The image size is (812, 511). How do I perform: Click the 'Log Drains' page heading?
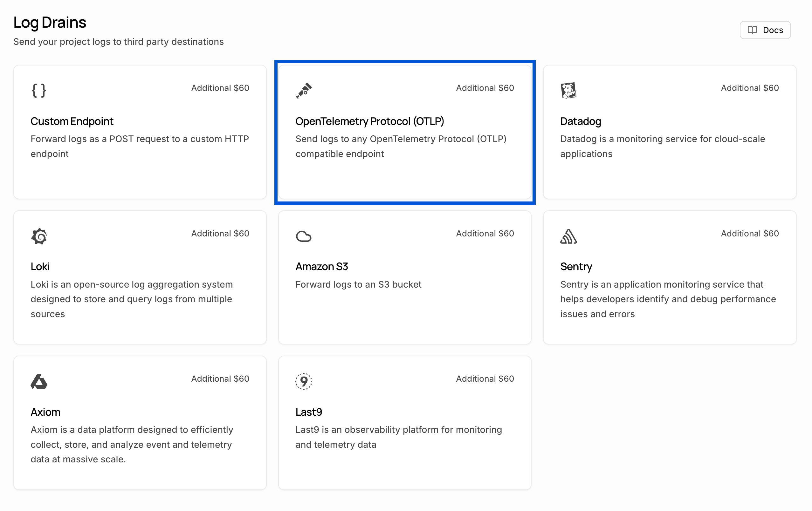coord(50,23)
